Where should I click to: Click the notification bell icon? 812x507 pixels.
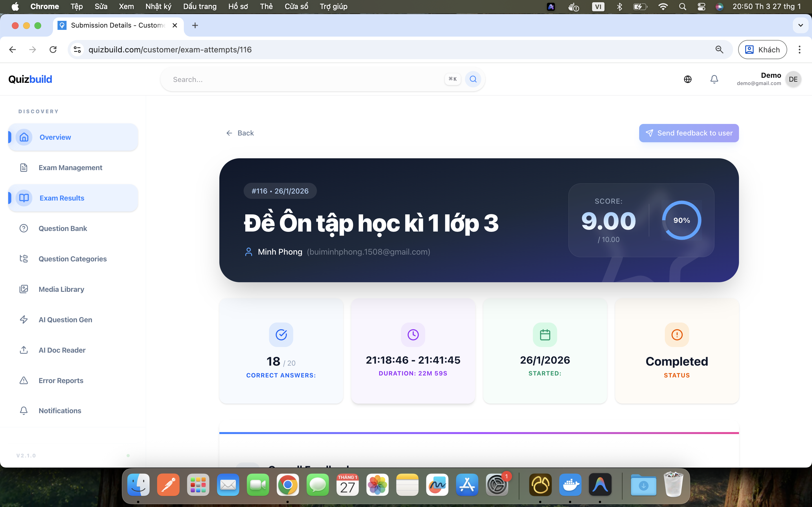coord(714,79)
